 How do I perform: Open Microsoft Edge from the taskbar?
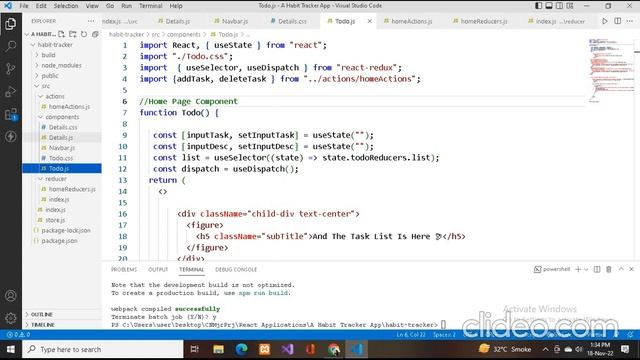point(242,349)
